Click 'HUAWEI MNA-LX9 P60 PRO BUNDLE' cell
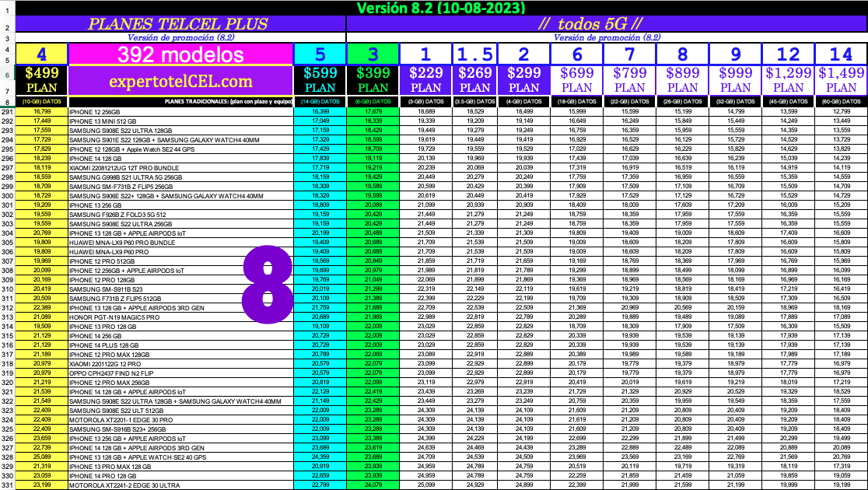 180,243
